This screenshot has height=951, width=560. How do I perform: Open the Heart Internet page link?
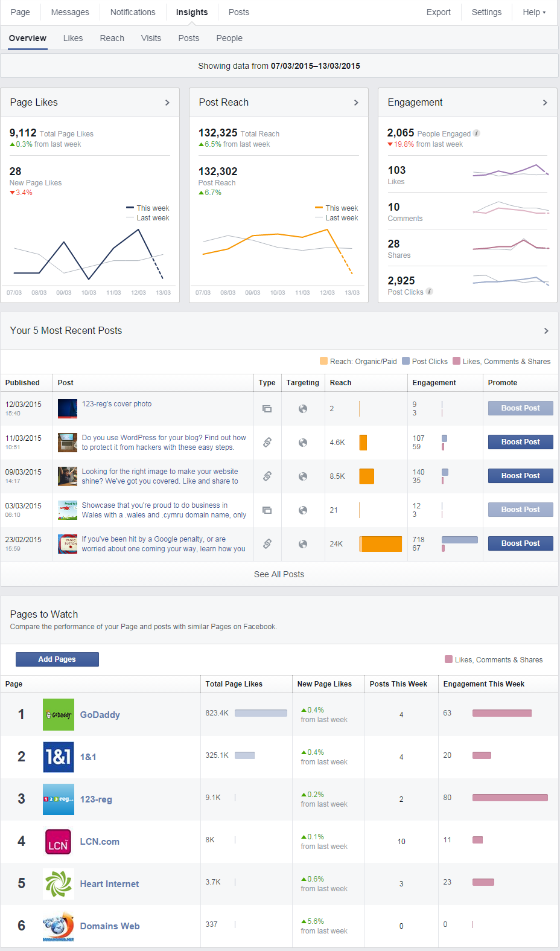(x=109, y=883)
